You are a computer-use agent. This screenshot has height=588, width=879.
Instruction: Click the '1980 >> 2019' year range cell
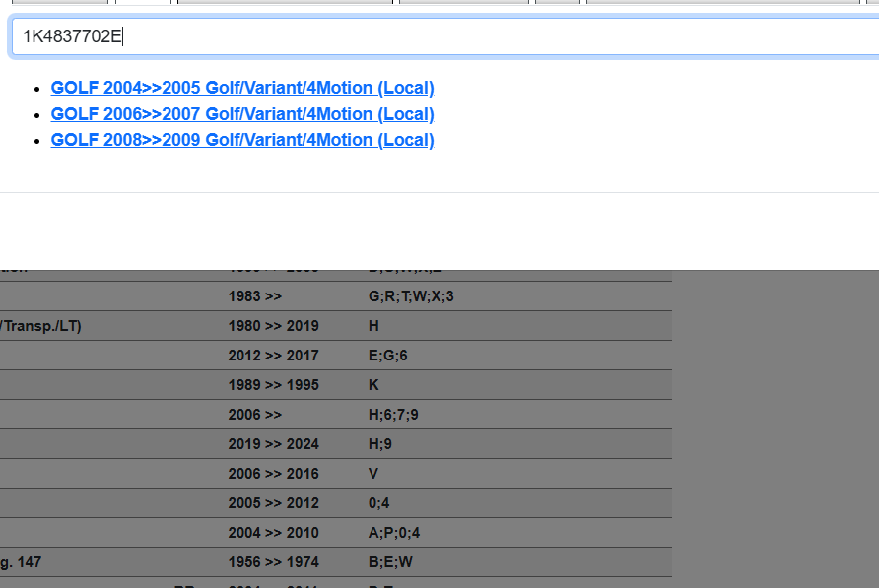pos(274,326)
